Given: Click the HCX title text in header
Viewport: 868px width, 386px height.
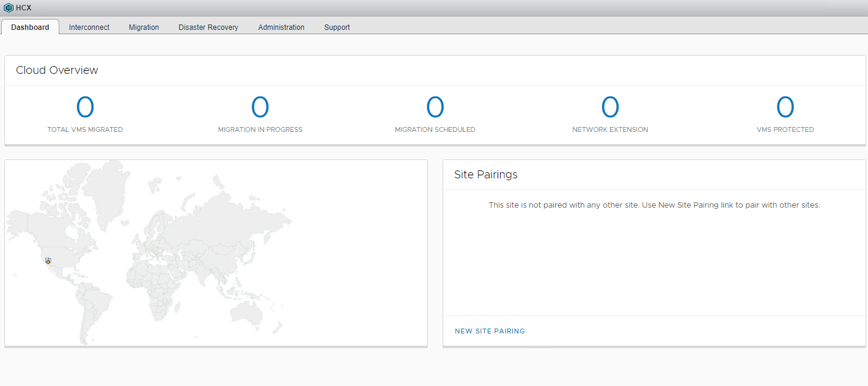Looking at the screenshot, I should [23, 8].
